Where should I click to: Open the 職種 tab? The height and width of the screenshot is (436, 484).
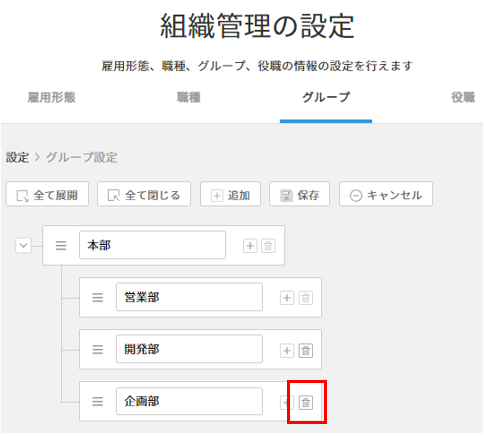coord(189,97)
